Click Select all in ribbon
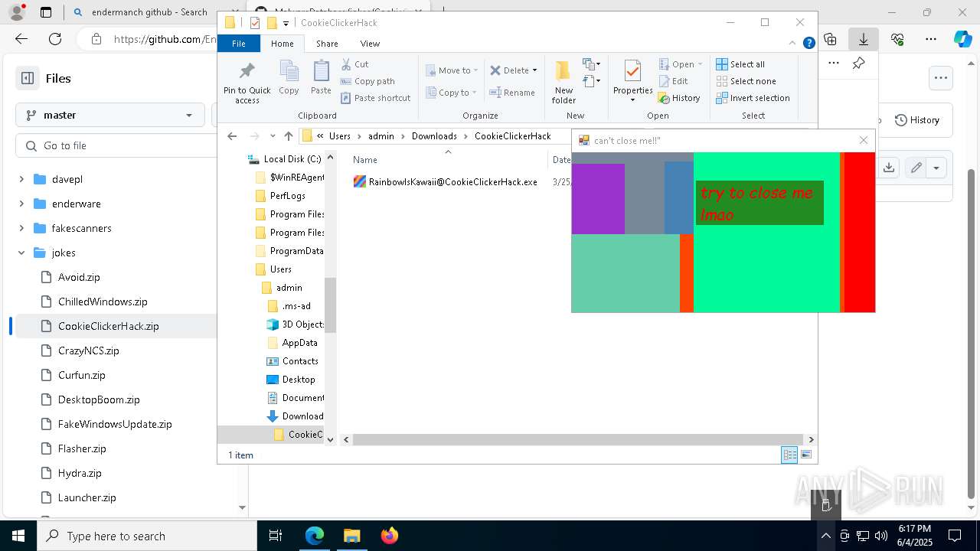980x551 pixels. click(740, 64)
